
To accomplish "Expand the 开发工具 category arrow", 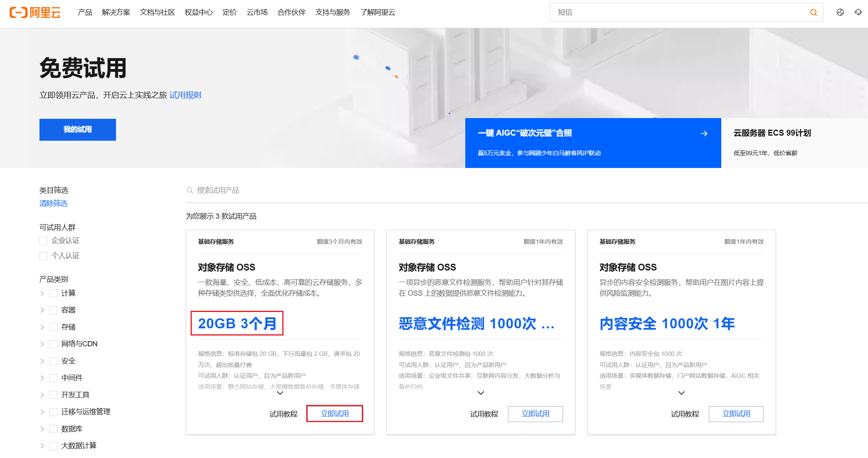I will (42, 395).
